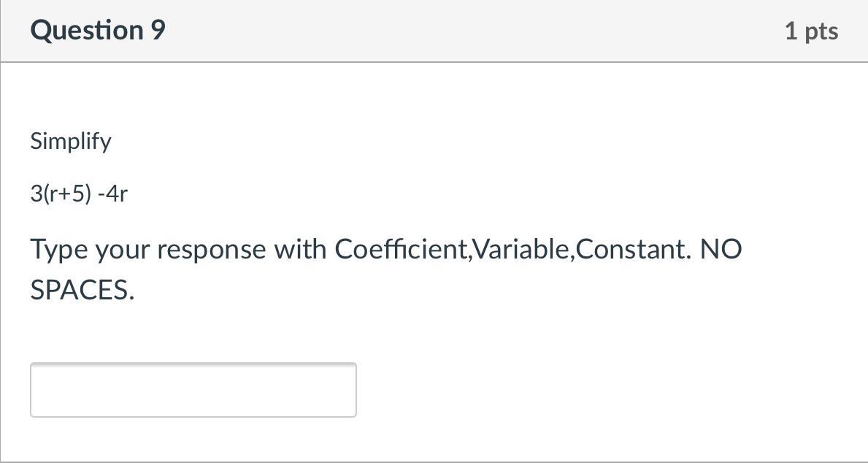Click the word "response" in the instructions

(212, 250)
